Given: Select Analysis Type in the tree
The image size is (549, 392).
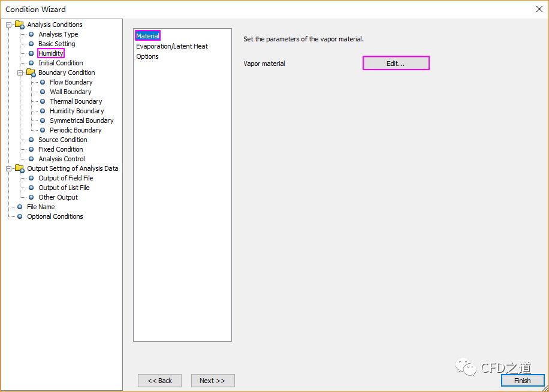Looking at the screenshot, I should click(x=58, y=34).
